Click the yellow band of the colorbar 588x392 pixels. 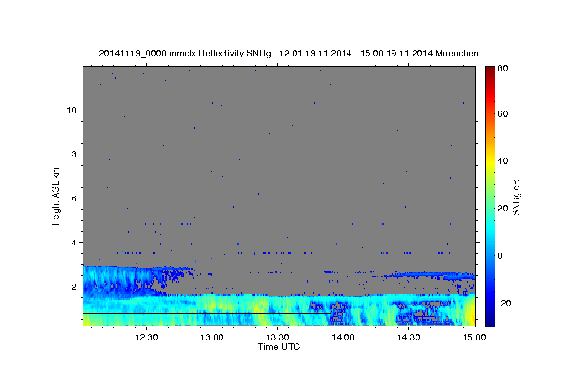point(490,162)
